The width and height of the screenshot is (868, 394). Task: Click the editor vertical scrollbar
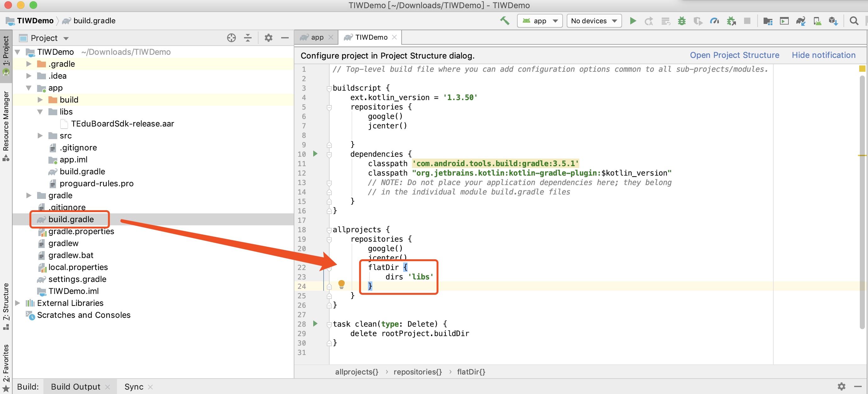pos(862,202)
